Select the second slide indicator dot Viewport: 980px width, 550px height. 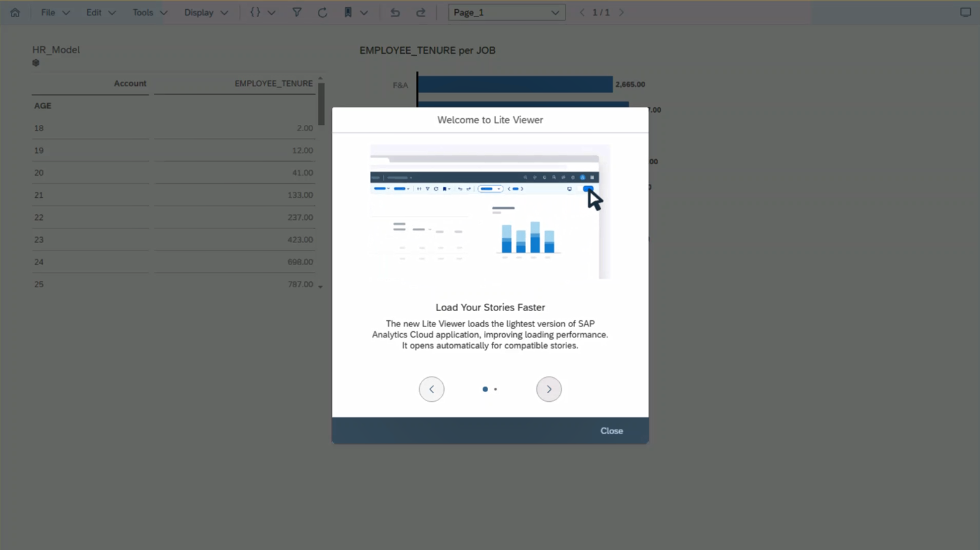(x=496, y=389)
